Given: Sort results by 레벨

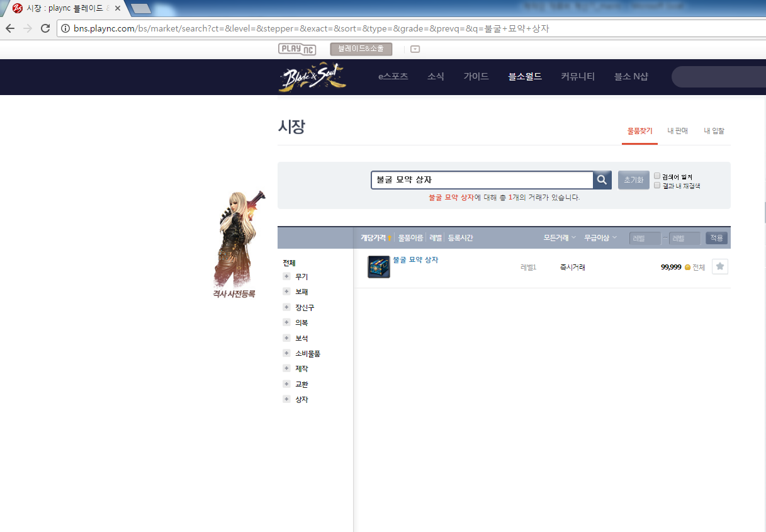Looking at the screenshot, I should pyautogui.click(x=436, y=238).
